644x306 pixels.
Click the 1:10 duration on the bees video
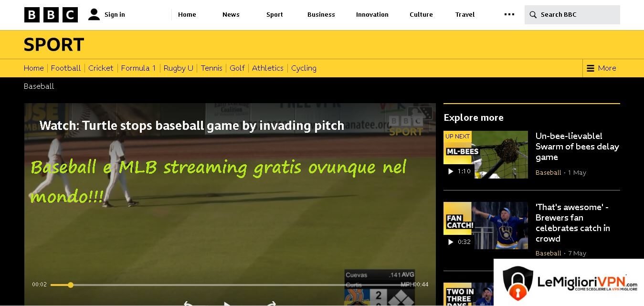click(464, 171)
